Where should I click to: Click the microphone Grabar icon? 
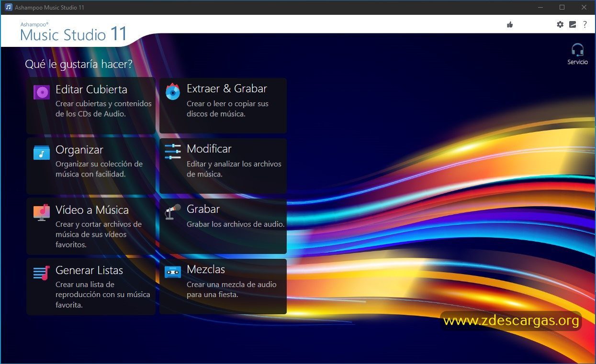[173, 211]
